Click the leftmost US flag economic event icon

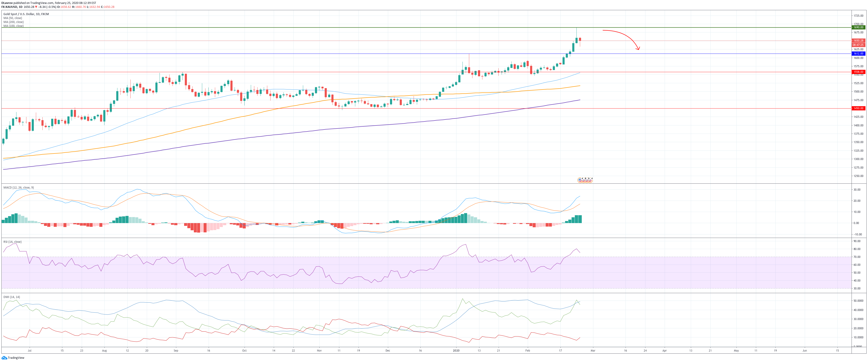[580, 180]
